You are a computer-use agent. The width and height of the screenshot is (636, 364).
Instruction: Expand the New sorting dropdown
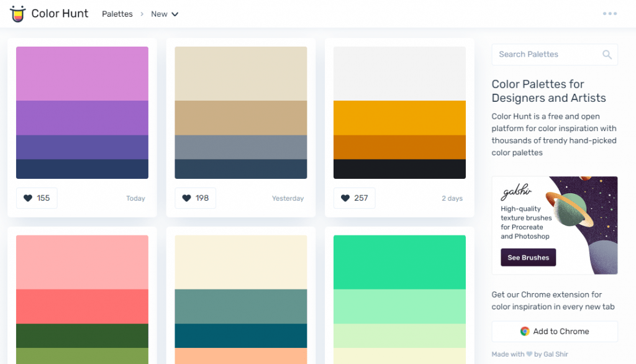(x=165, y=14)
